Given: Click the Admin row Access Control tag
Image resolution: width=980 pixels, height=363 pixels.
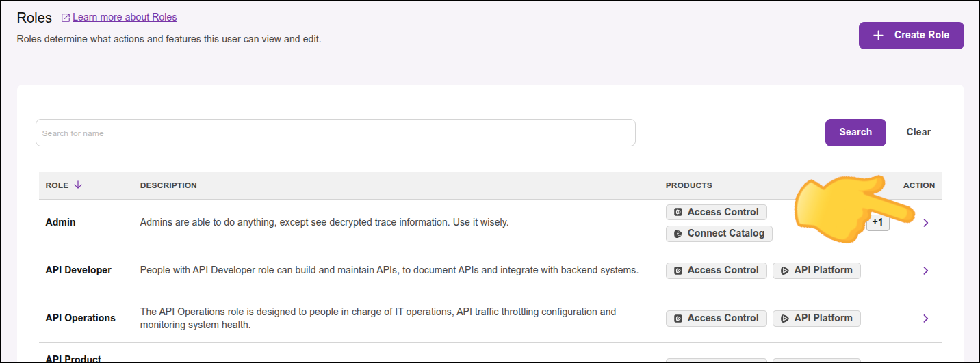Looking at the screenshot, I should click(x=716, y=212).
